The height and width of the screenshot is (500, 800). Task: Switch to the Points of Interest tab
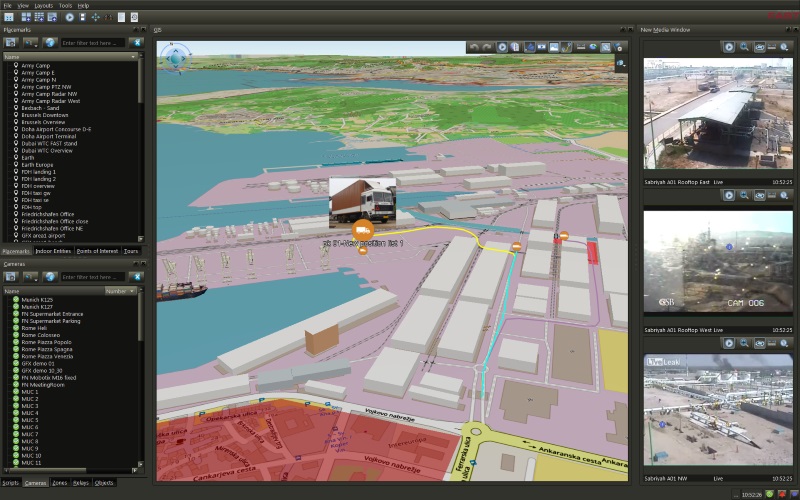[x=97, y=251]
